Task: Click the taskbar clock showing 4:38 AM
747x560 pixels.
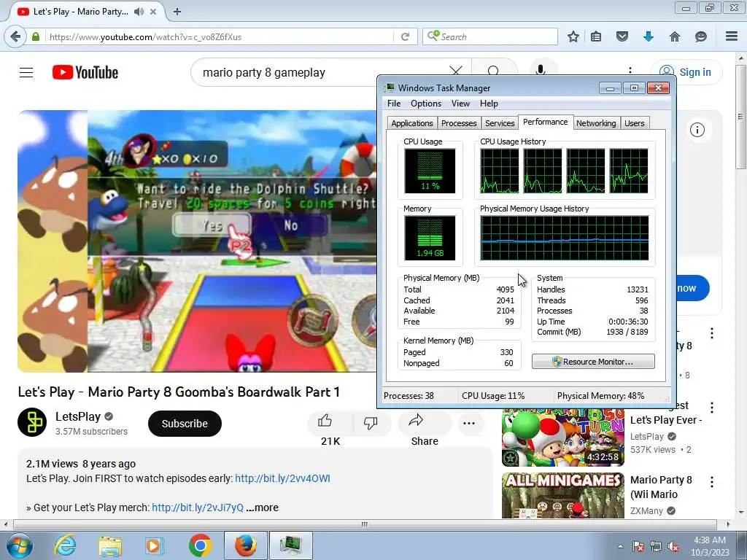Action: [710, 546]
